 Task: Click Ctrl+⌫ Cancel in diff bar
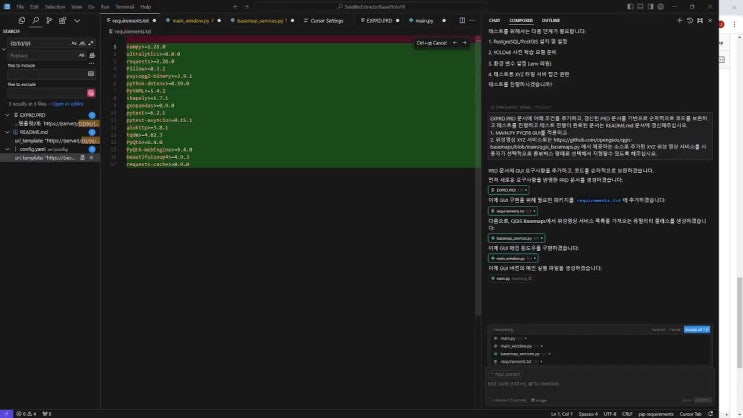coord(431,43)
